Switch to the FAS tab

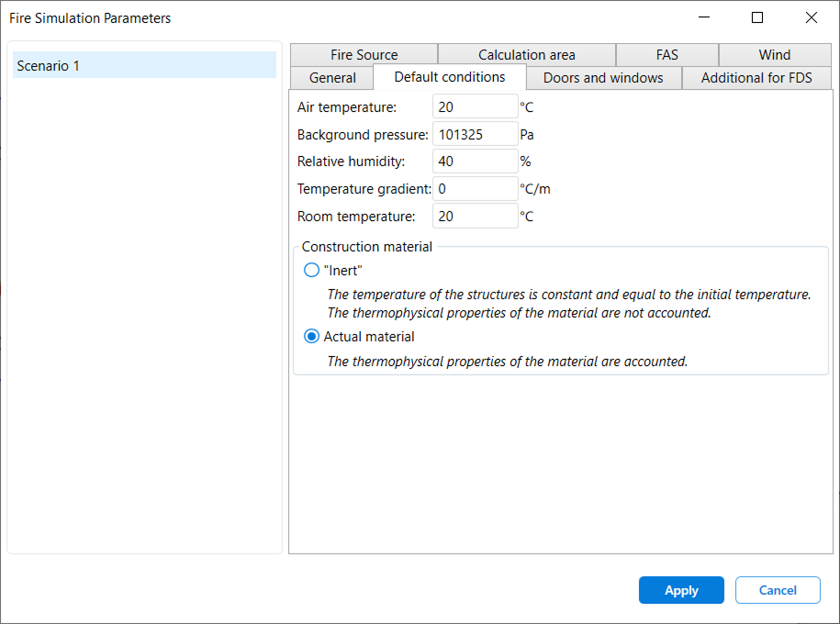[x=667, y=54]
